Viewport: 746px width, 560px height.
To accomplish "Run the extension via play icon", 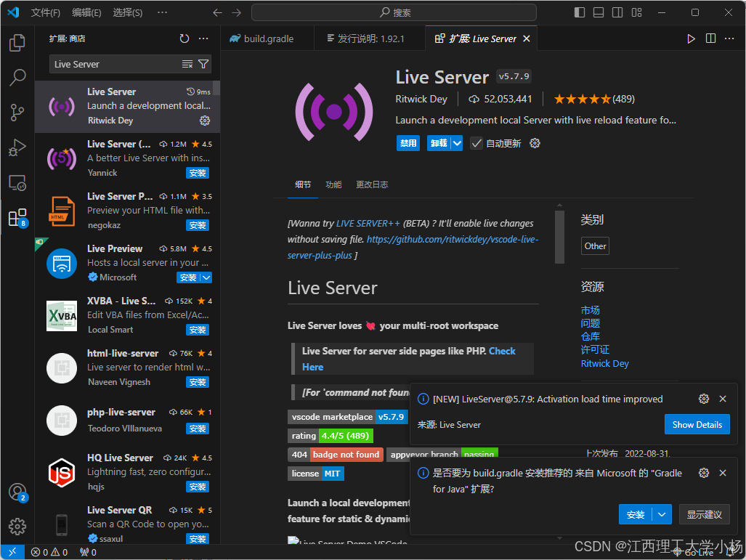I will [692, 38].
